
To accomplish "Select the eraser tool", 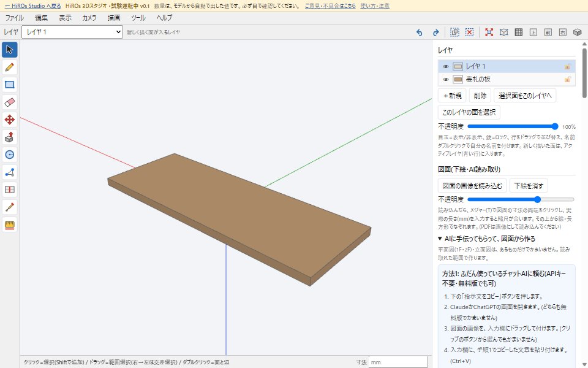I will click(x=10, y=102).
